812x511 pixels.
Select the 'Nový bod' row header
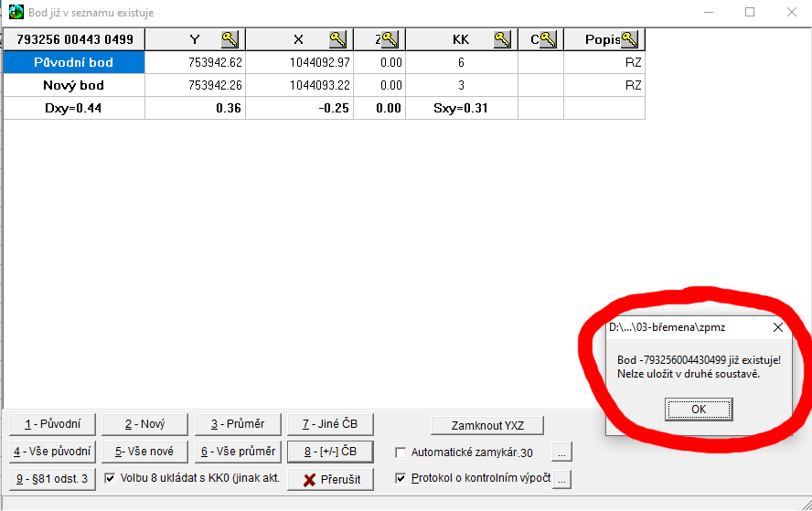pos(73,85)
